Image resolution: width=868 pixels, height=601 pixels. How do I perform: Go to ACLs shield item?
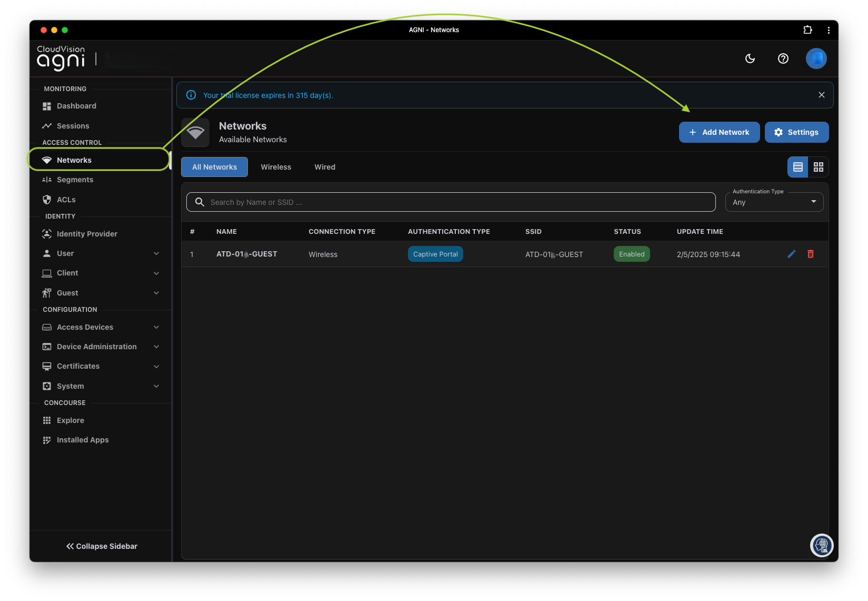pyautogui.click(x=66, y=200)
